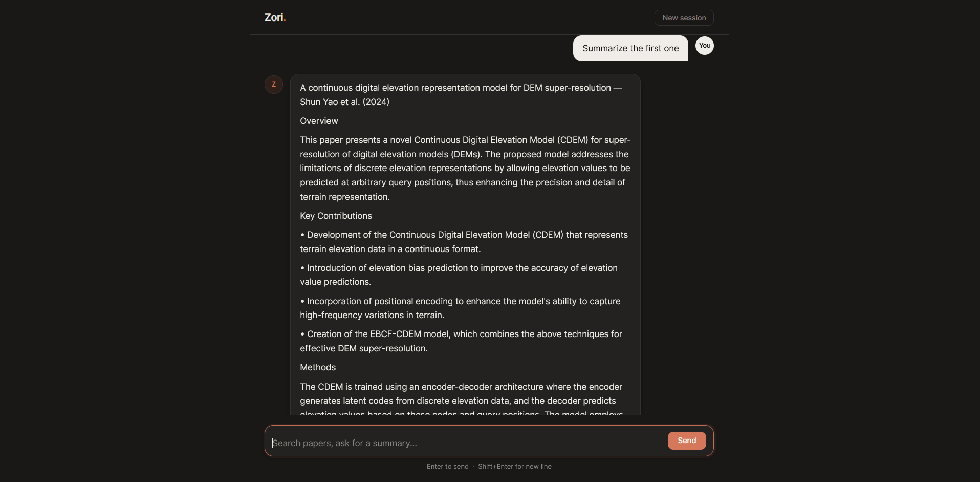This screenshot has width=980, height=482.
Task: Select the Methods heading
Action: point(317,367)
